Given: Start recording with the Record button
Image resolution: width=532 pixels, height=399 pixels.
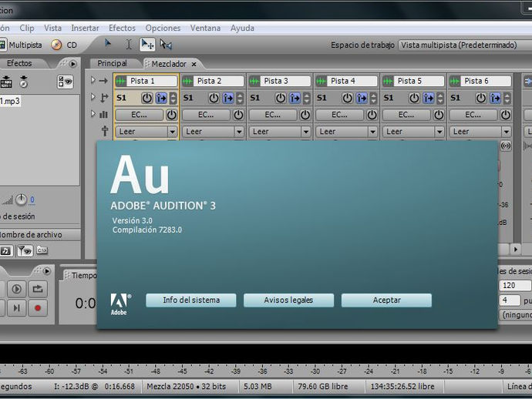Looking at the screenshot, I should 38,308.
